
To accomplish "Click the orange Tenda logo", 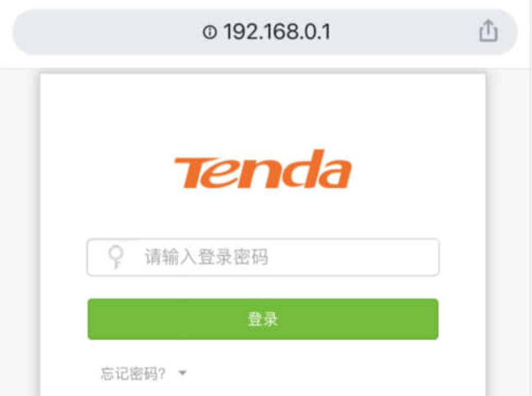I will [263, 169].
